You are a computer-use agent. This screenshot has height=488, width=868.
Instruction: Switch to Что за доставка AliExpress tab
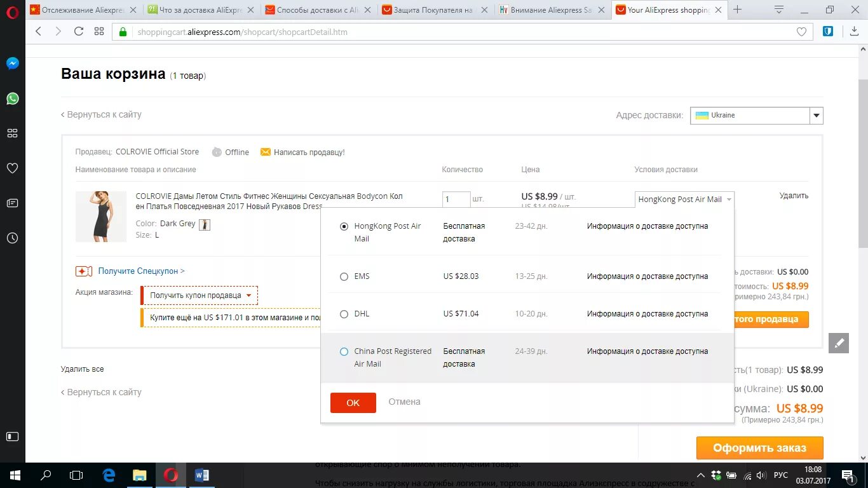pyautogui.click(x=201, y=10)
